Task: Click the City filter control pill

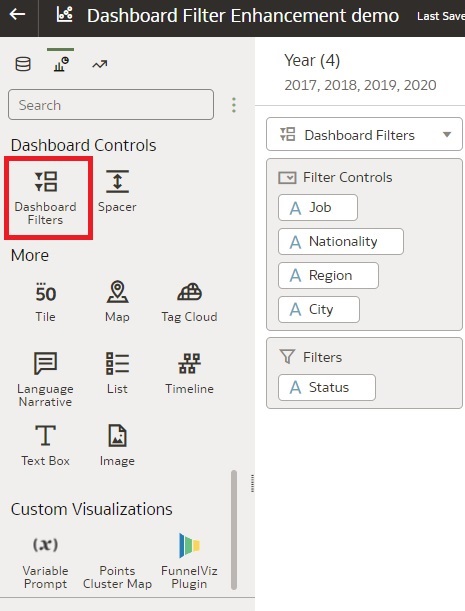Action: pyautogui.click(x=319, y=309)
